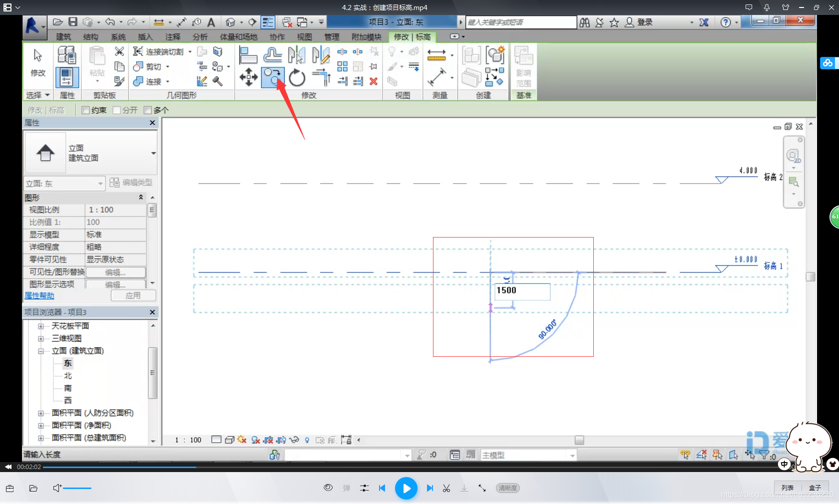Click the keyword search field
Viewport: 839px width, 504px height.
(521, 22)
